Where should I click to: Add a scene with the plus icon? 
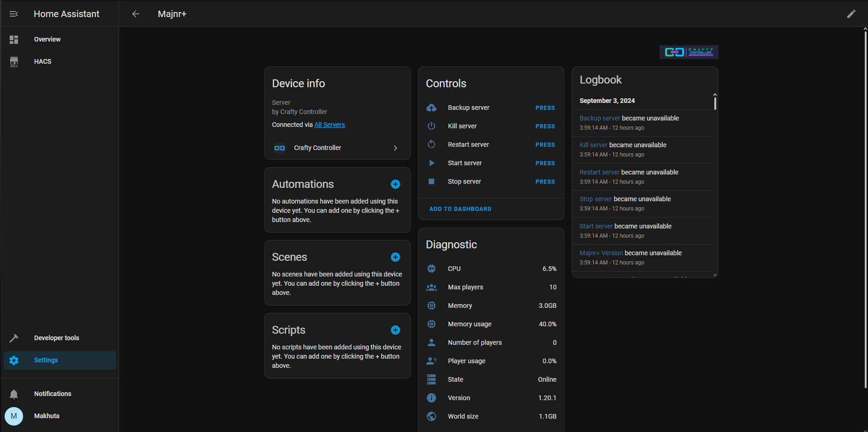click(x=395, y=257)
